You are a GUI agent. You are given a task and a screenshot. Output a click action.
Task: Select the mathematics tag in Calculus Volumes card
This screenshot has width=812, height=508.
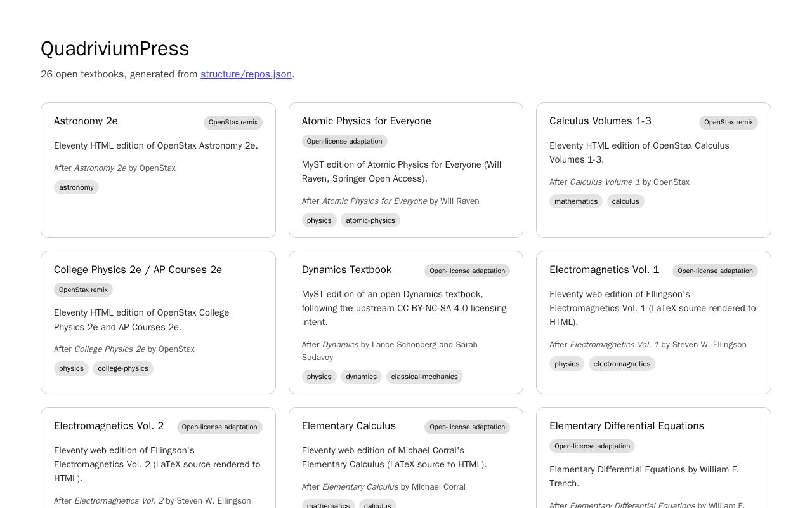(x=576, y=201)
